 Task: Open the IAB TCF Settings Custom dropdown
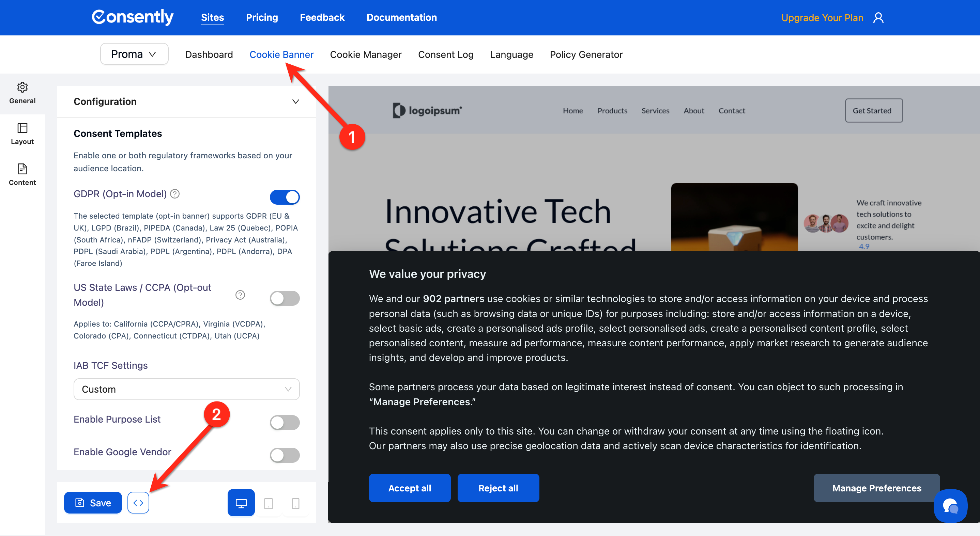coord(186,389)
